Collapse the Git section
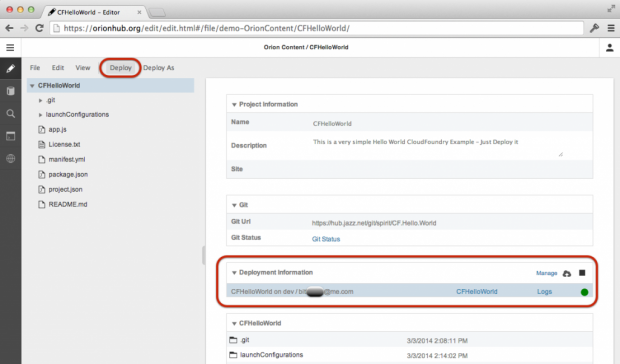This screenshot has height=364, width=620. (x=234, y=205)
